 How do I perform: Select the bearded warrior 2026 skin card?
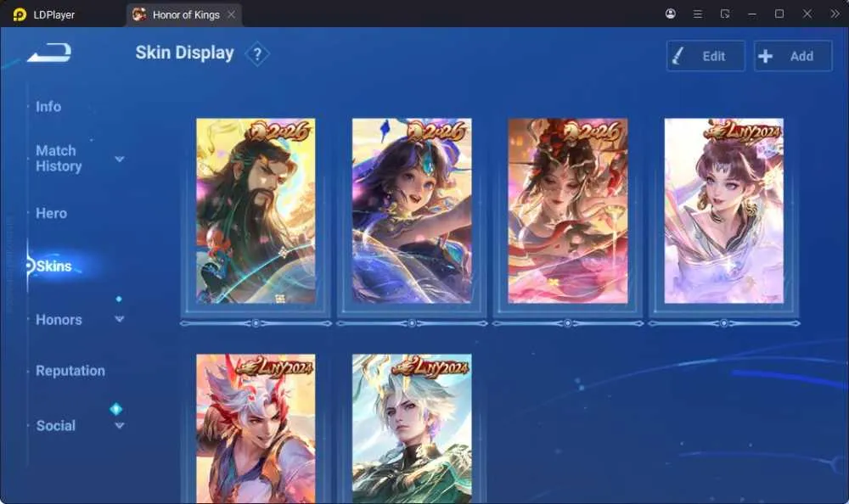tap(256, 210)
